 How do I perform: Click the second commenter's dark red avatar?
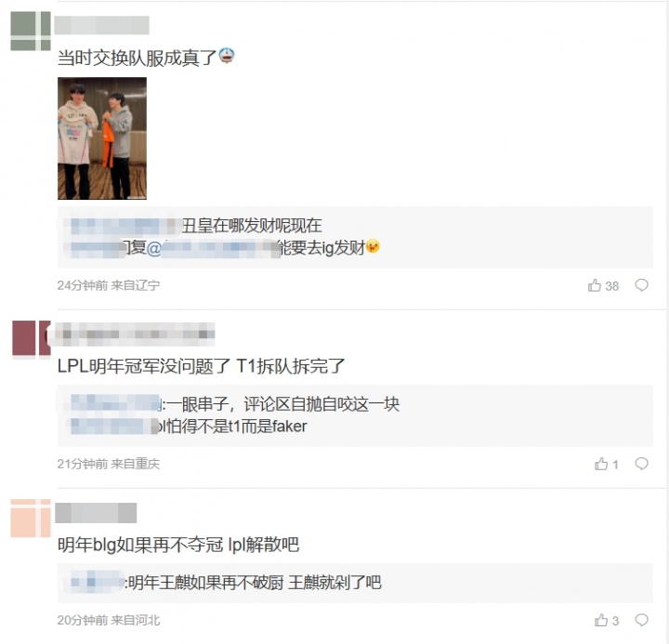coord(32,338)
